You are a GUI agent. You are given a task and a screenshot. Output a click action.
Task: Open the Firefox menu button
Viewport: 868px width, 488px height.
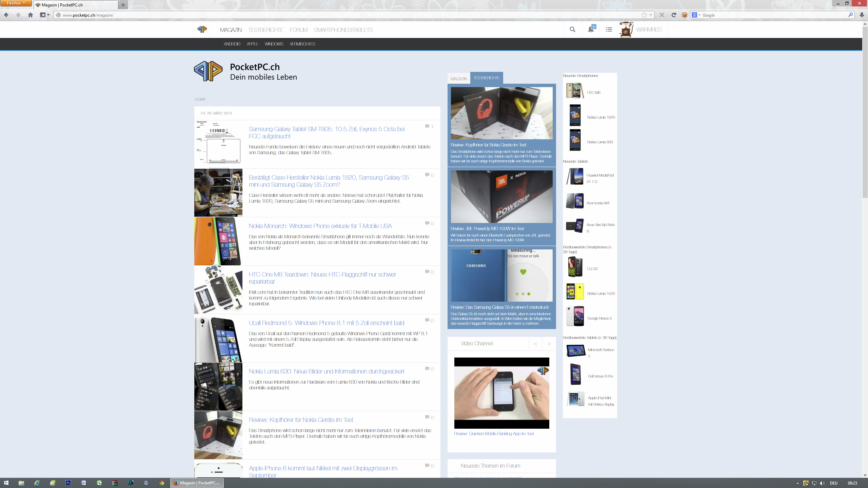(x=16, y=3)
